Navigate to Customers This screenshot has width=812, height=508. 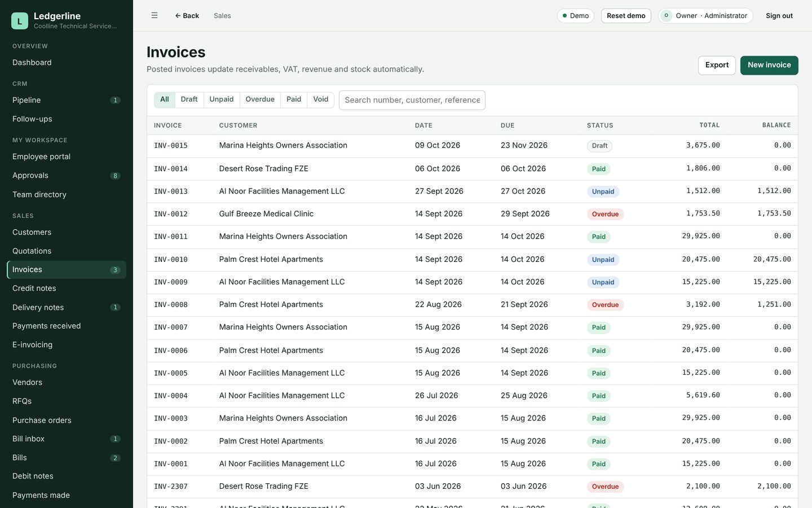67,233
